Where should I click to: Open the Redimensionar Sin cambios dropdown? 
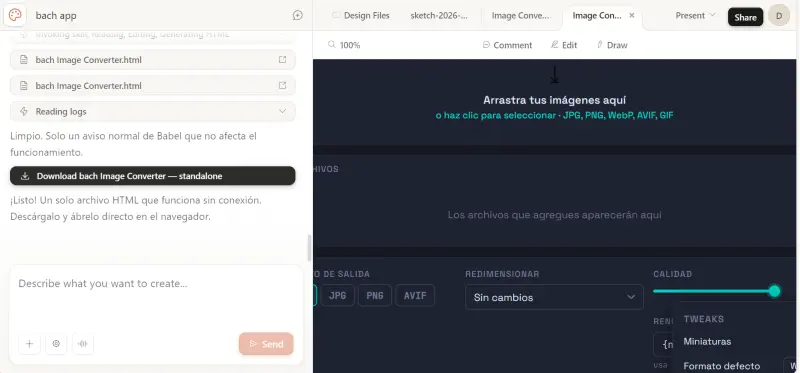tap(554, 297)
